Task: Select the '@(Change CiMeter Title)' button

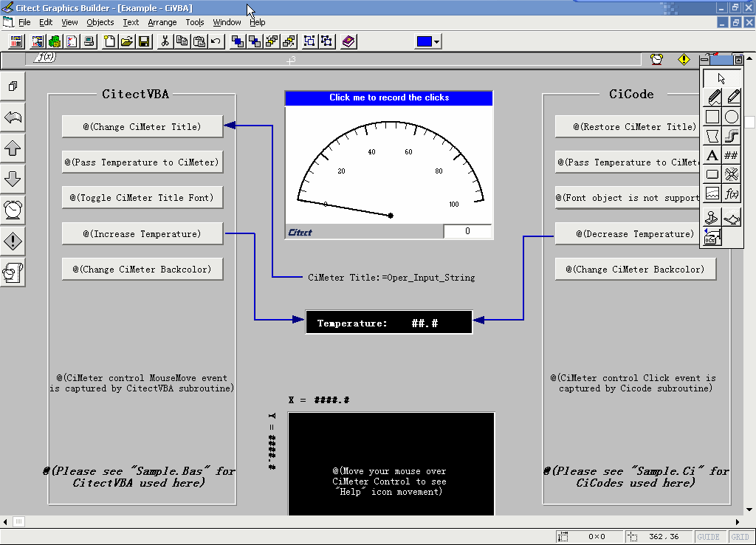Action: point(142,127)
